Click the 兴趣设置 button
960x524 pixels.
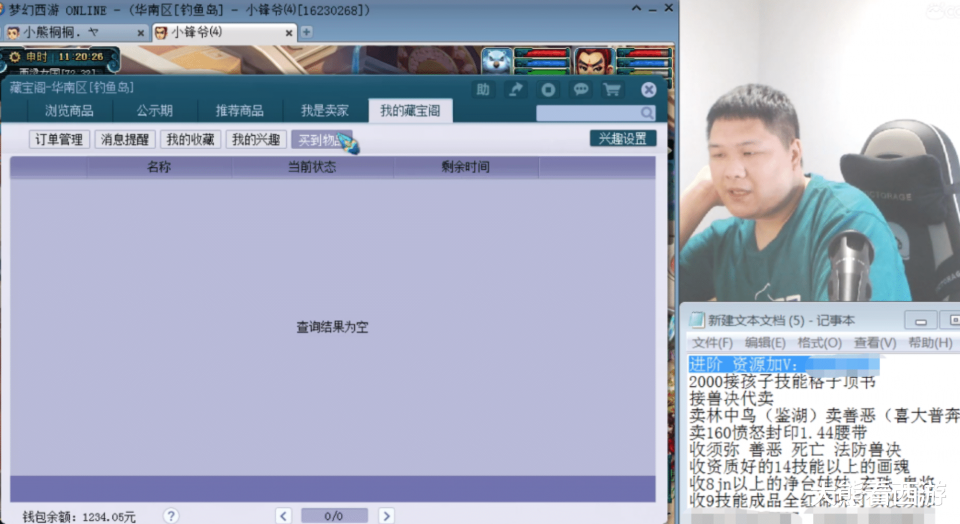point(623,139)
